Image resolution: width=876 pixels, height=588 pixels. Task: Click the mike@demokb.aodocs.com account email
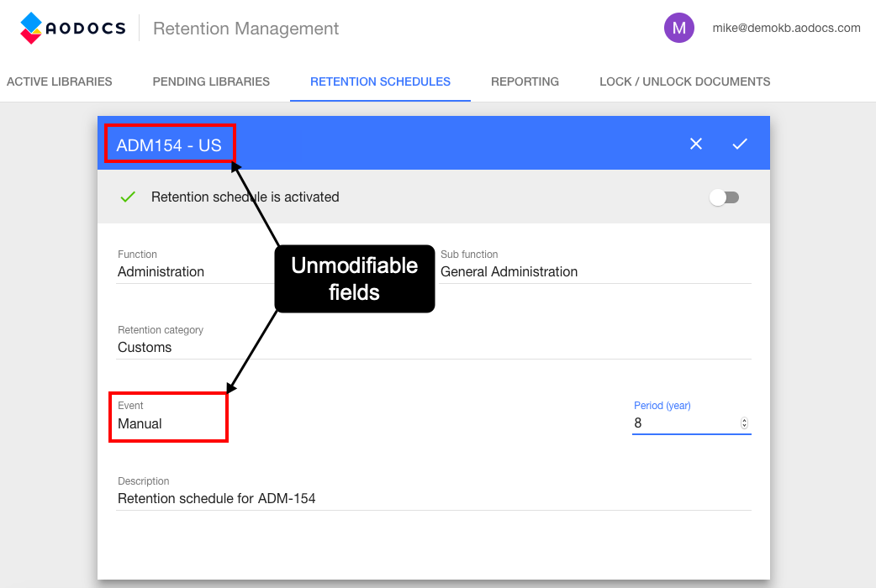click(786, 27)
